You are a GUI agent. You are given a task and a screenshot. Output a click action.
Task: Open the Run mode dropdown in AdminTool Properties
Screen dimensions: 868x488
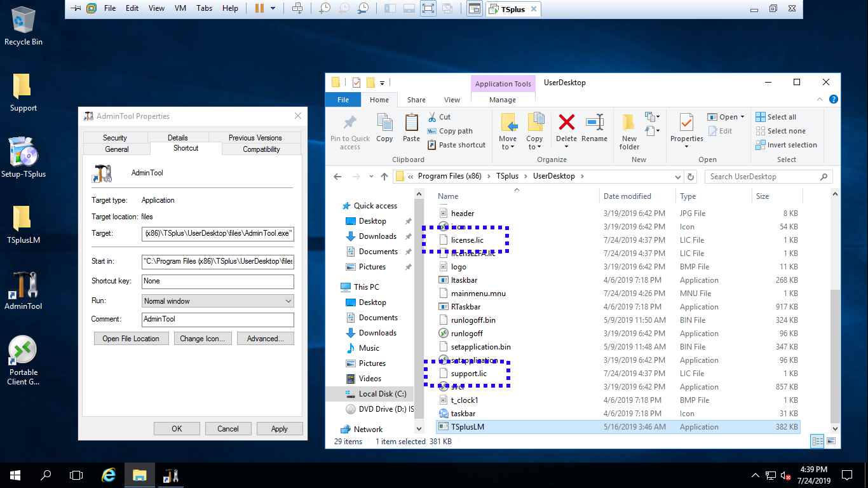point(287,301)
